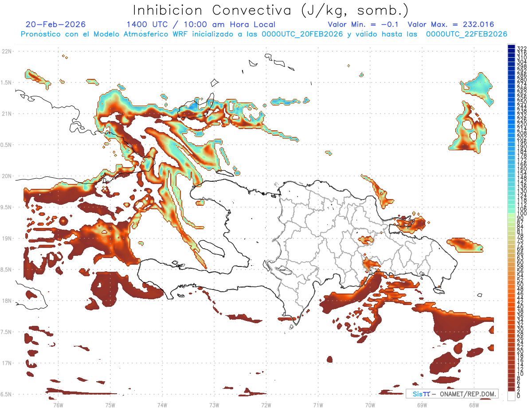Click the '17N' latitude label
Viewport: 532px width, 411px height.
tap(7, 363)
